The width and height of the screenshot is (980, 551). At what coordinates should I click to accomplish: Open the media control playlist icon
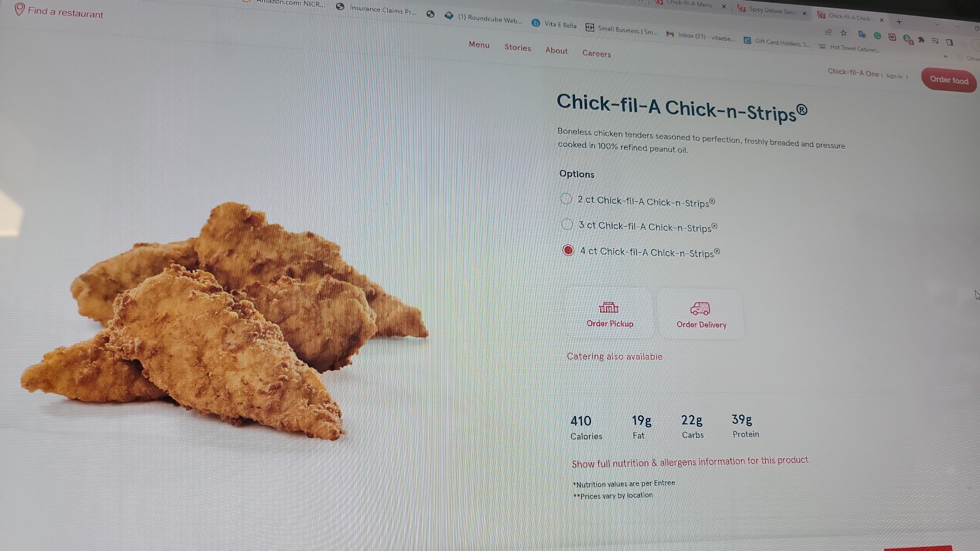[935, 41]
